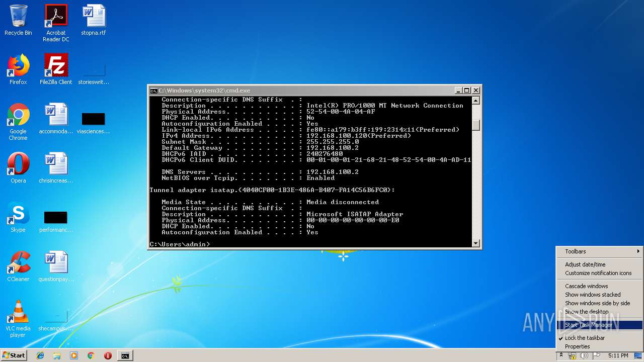The height and width of the screenshot is (362, 644).
Task: Select the accommoda... Word document
Action: point(56,119)
